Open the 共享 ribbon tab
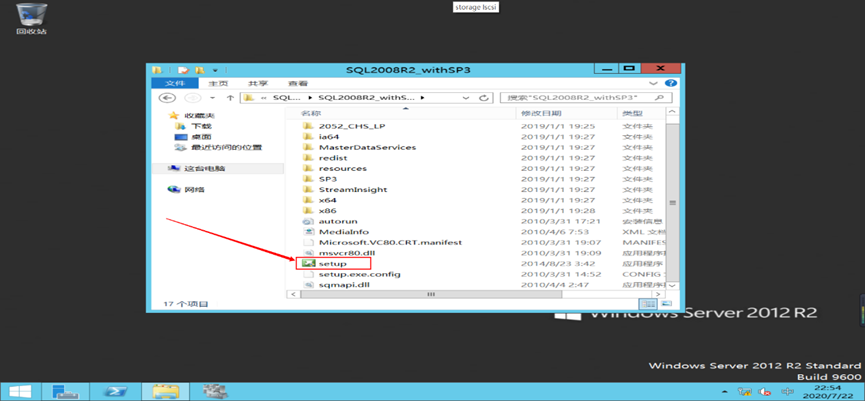Viewport: 865px width, 401px height. pyautogui.click(x=258, y=83)
